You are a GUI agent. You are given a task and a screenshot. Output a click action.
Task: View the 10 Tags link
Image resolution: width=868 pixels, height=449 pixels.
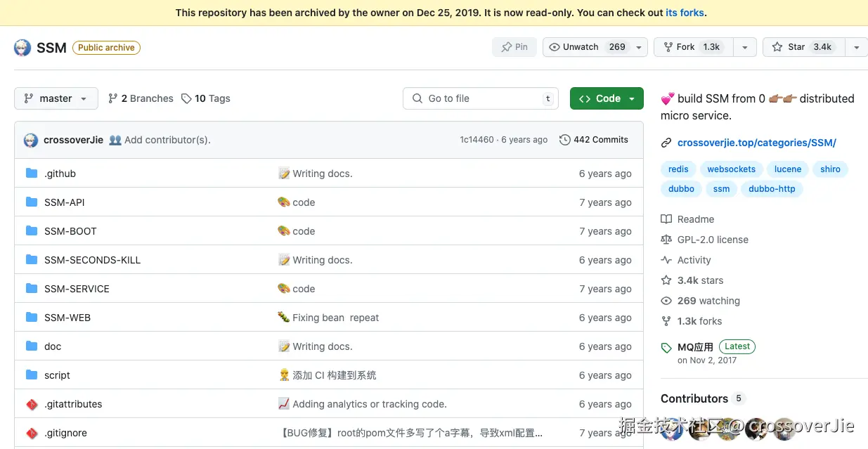click(206, 98)
